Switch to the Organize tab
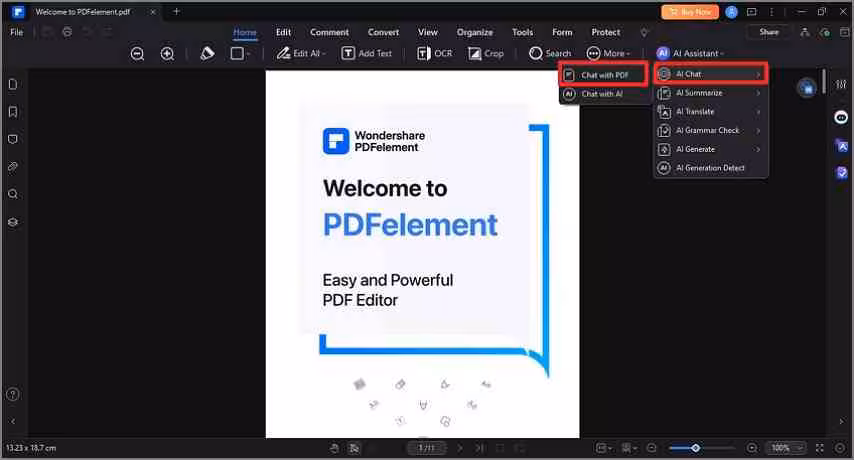Image resolution: width=854 pixels, height=460 pixels. [x=475, y=32]
